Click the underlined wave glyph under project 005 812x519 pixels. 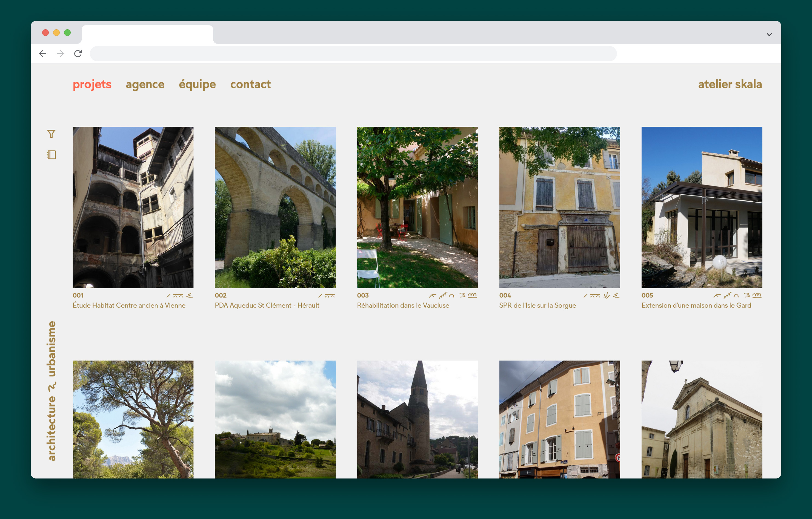757,295
